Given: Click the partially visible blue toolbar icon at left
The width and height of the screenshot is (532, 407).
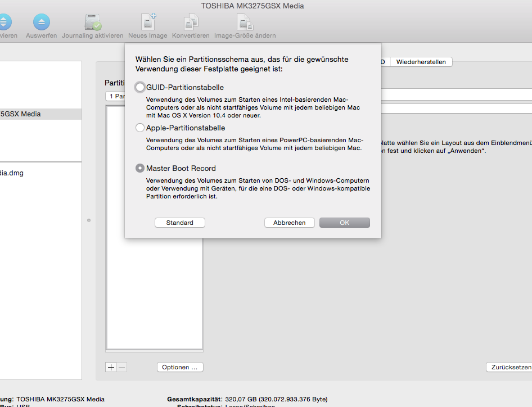Looking at the screenshot, I should pos(5,22).
